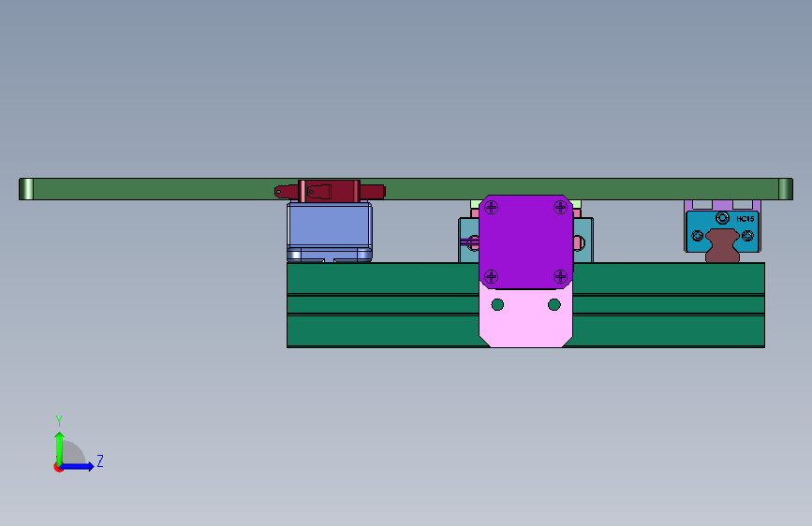Viewport: 812px width, 526px height.
Task: Click the top-left screw on purple plate
Action: tap(491, 208)
